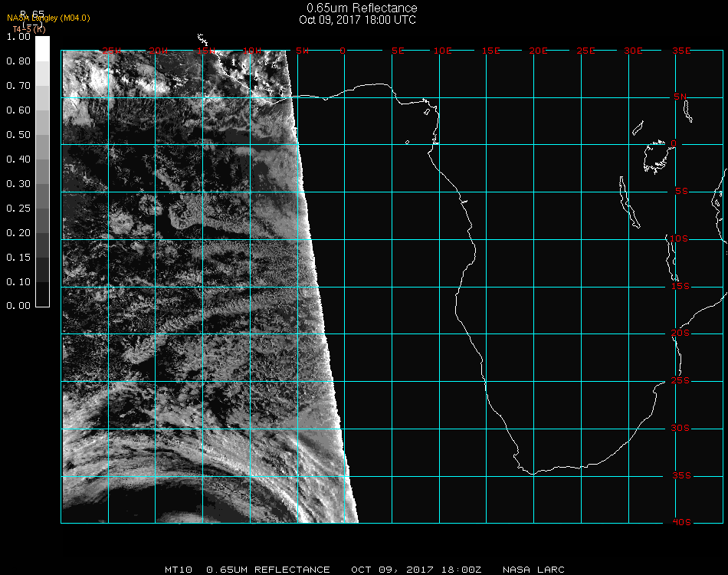Click the "0.65UM REFLECTANCE" footer text
The width and height of the screenshot is (728, 575).
pos(268,570)
